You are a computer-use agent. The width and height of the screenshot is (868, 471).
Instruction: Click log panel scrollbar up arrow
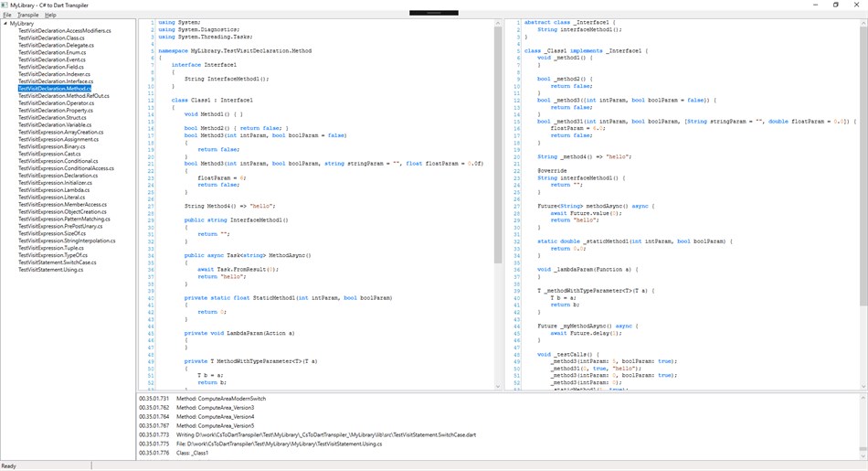[x=863, y=397]
